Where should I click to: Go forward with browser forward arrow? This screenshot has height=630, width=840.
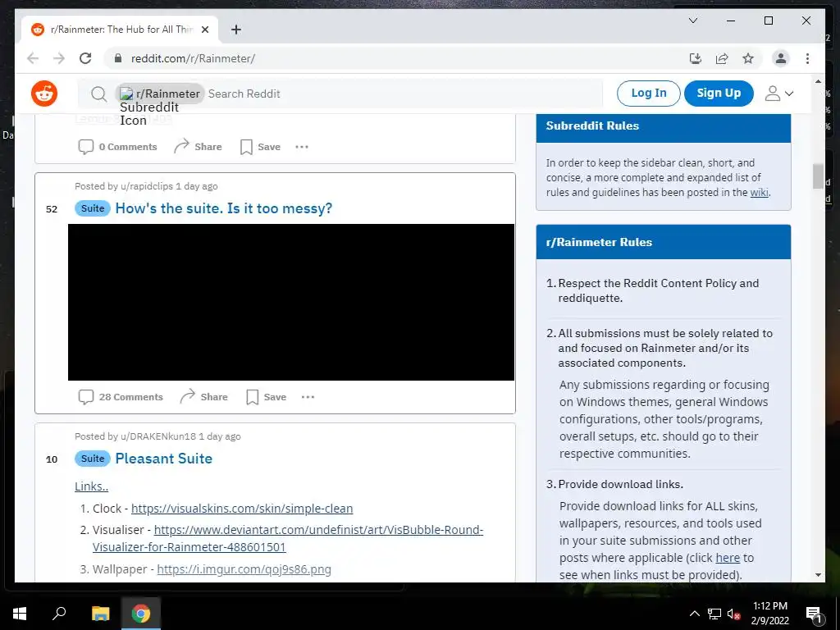(x=59, y=58)
